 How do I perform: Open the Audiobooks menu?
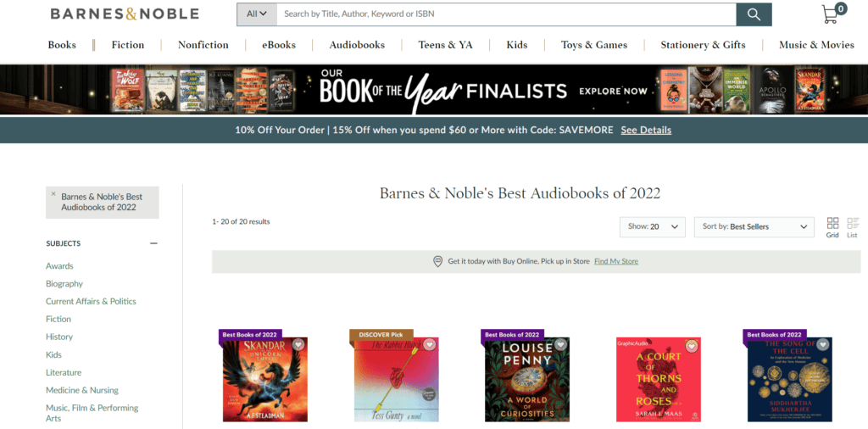(x=357, y=45)
